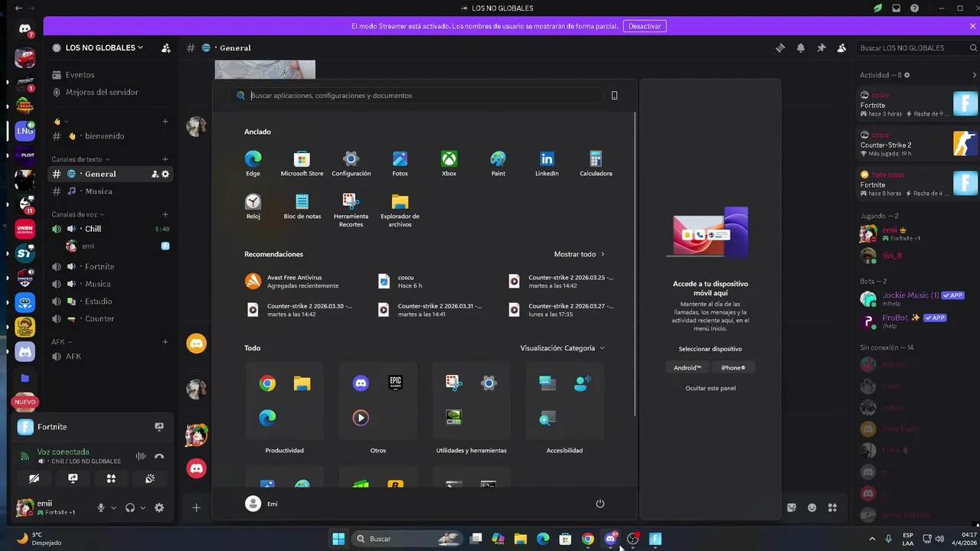Open Discord notification bell settings
Image resolution: width=980 pixels, height=551 pixels.
(x=801, y=47)
